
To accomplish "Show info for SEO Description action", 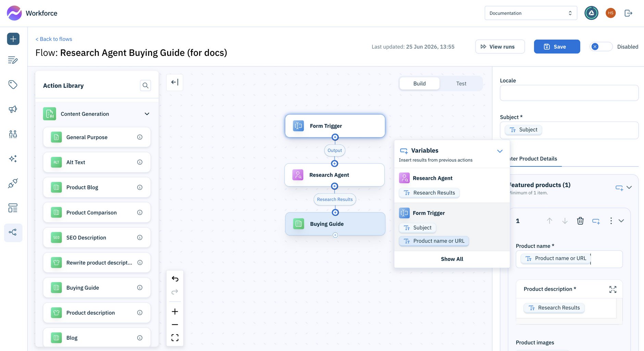I will (x=140, y=237).
